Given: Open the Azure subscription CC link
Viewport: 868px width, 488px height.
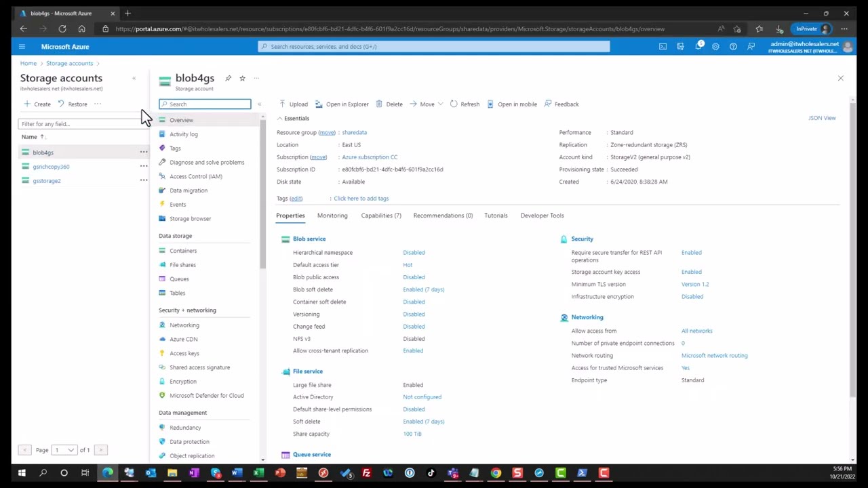Looking at the screenshot, I should click(370, 157).
